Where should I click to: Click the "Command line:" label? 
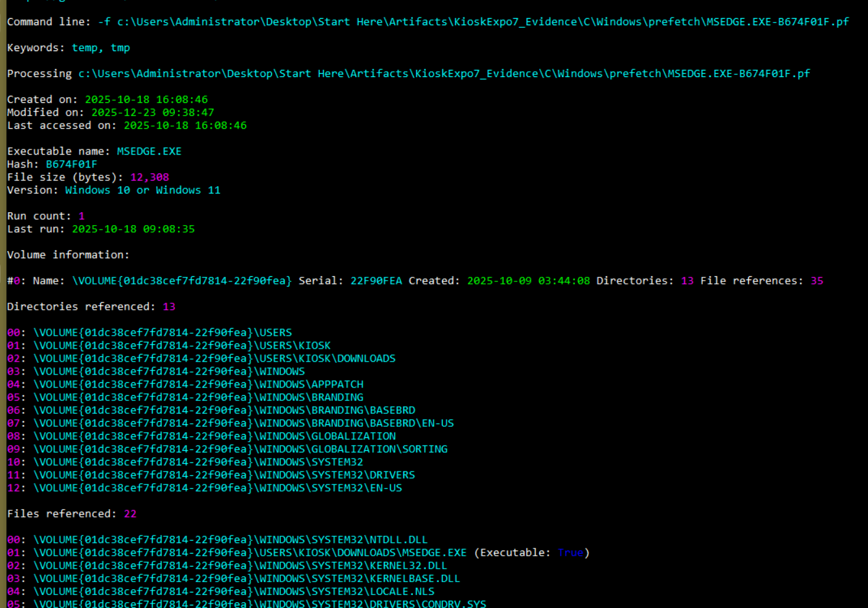pos(49,22)
